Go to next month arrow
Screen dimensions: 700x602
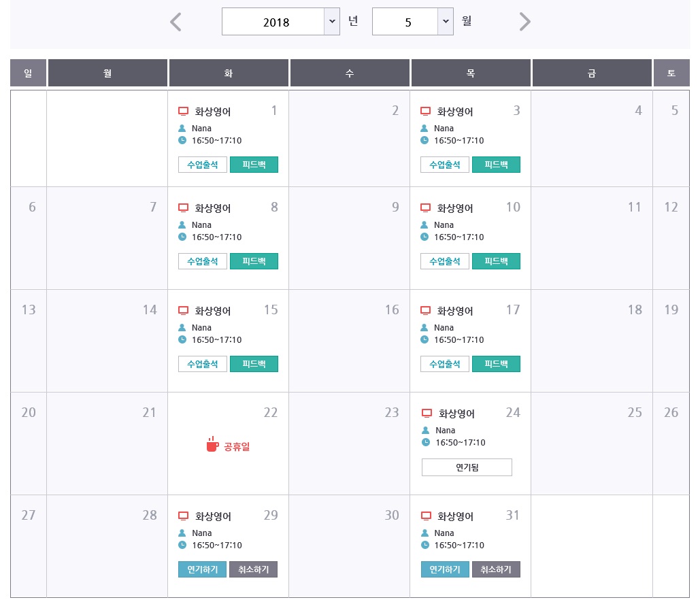click(x=524, y=22)
